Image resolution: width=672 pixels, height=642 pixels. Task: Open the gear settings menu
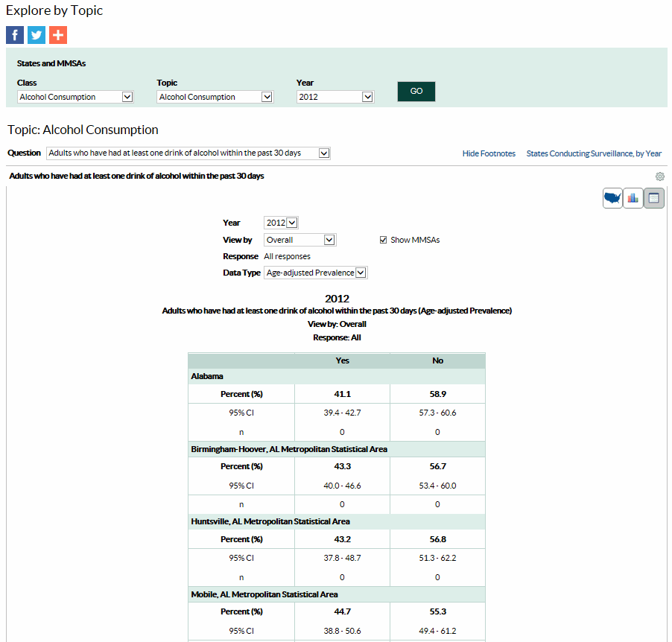[x=659, y=177]
